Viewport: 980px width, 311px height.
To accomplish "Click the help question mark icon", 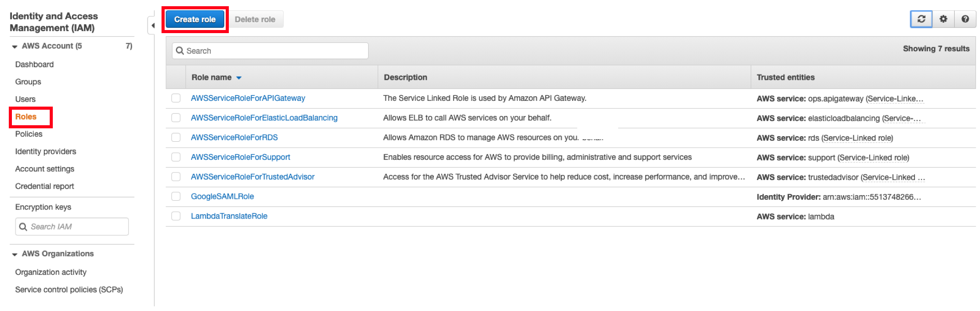I will tap(965, 19).
